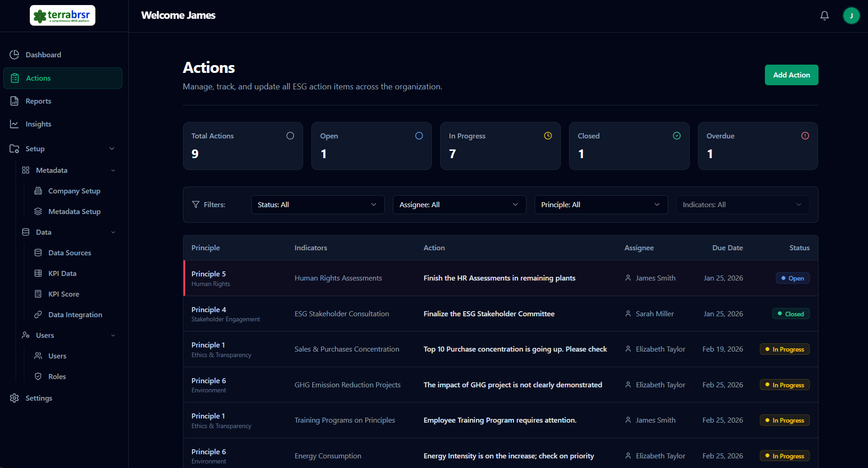The height and width of the screenshot is (468, 868).
Task: Open Data Sources menu item
Action: [x=70, y=253]
